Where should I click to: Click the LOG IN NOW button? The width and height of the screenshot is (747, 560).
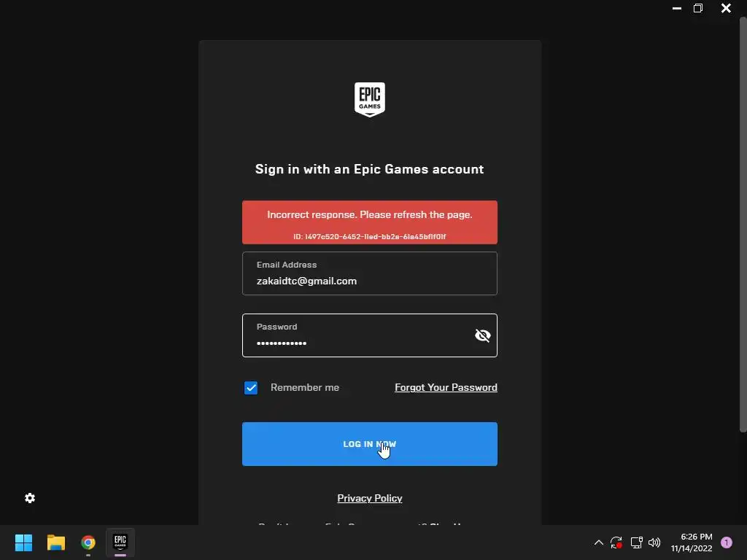(370, 444)
